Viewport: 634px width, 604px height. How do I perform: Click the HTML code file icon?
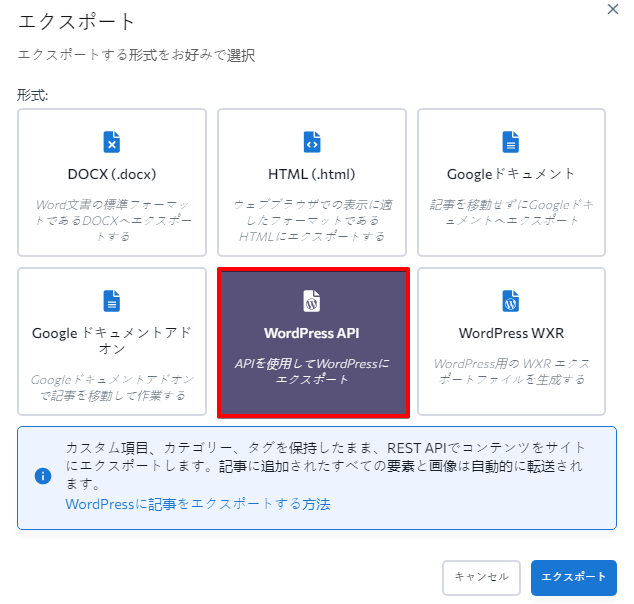[x=312, y=142]
